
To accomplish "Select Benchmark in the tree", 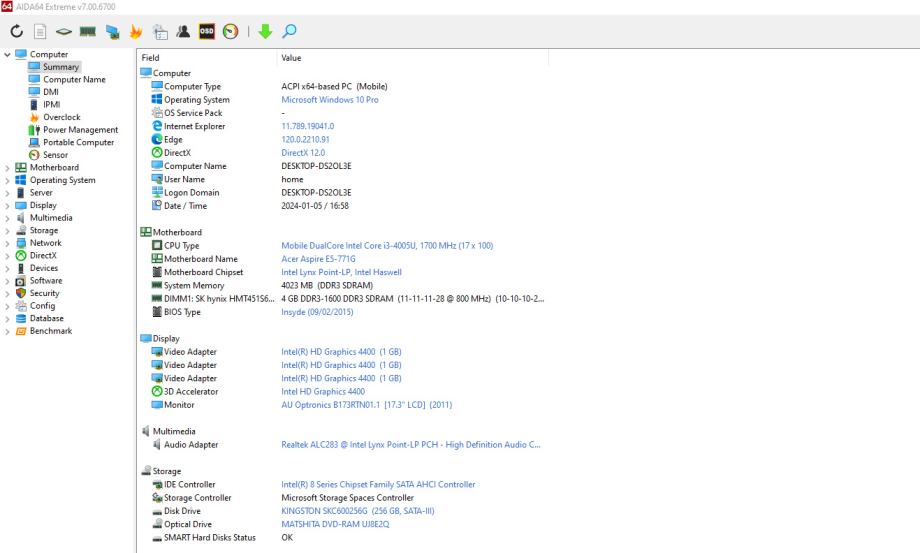I will (51, 331).
